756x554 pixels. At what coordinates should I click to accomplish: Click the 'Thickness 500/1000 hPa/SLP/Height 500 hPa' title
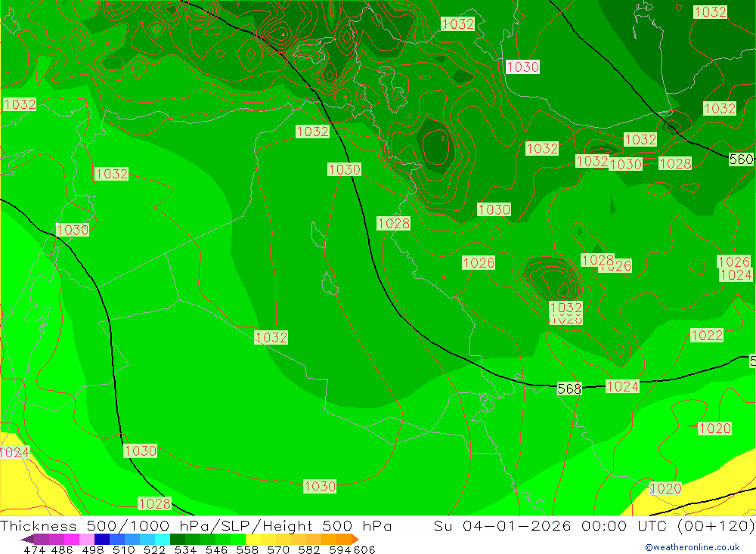click(196, 525)
